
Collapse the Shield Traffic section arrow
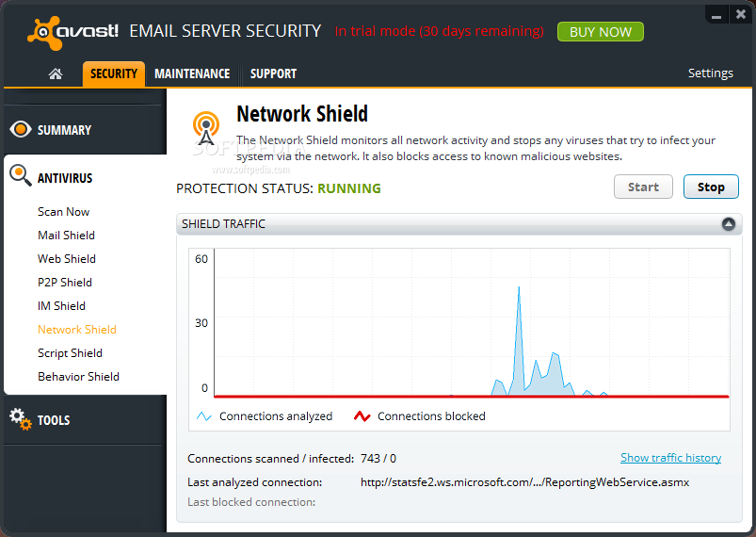(x=729, y=224)
